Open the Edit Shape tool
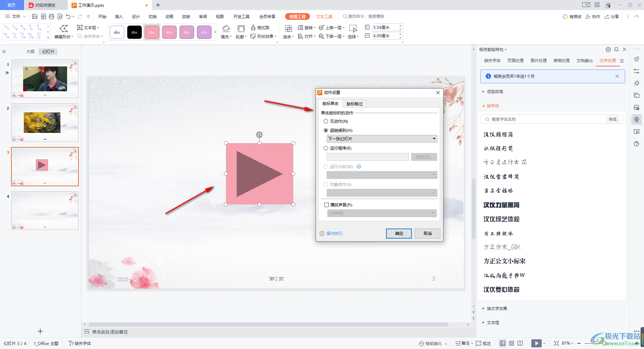Screen dimensions: 644x349 pos(64,32)
